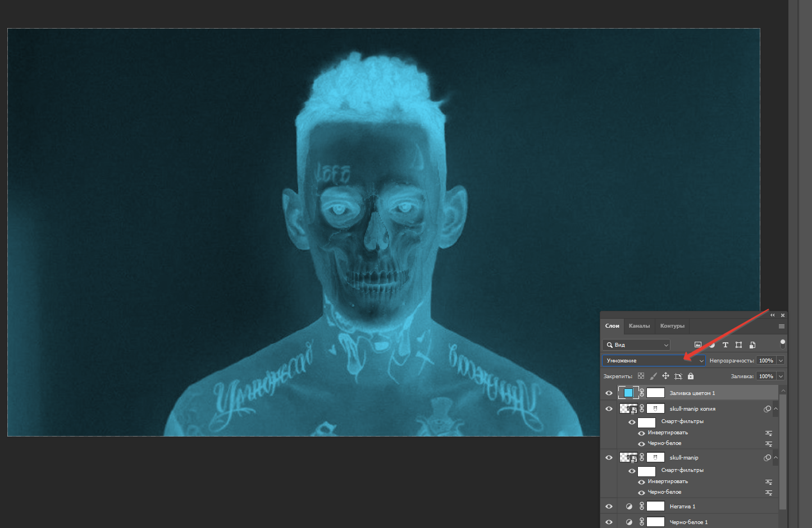Screen dimensions: 812x528
Task: Select the Черно-белое 1 layer name
Action: (688, 522)
